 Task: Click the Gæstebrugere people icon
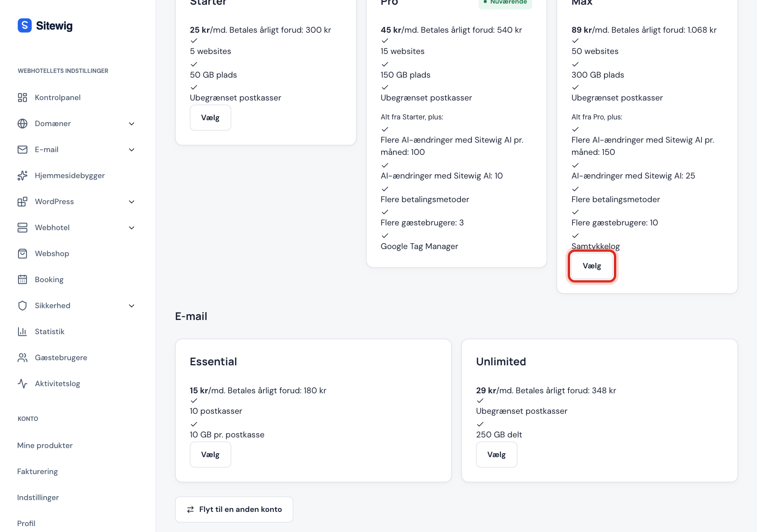[x=22, y=358]
